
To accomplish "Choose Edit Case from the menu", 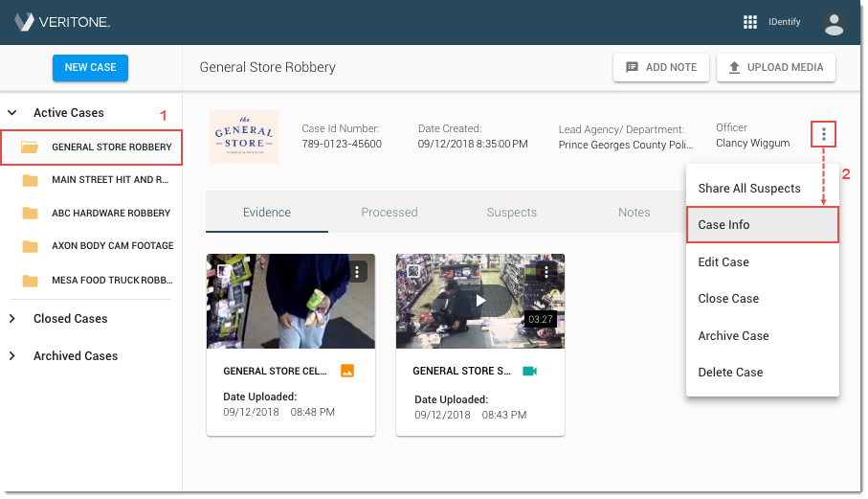I will click(x=763, y=262).
